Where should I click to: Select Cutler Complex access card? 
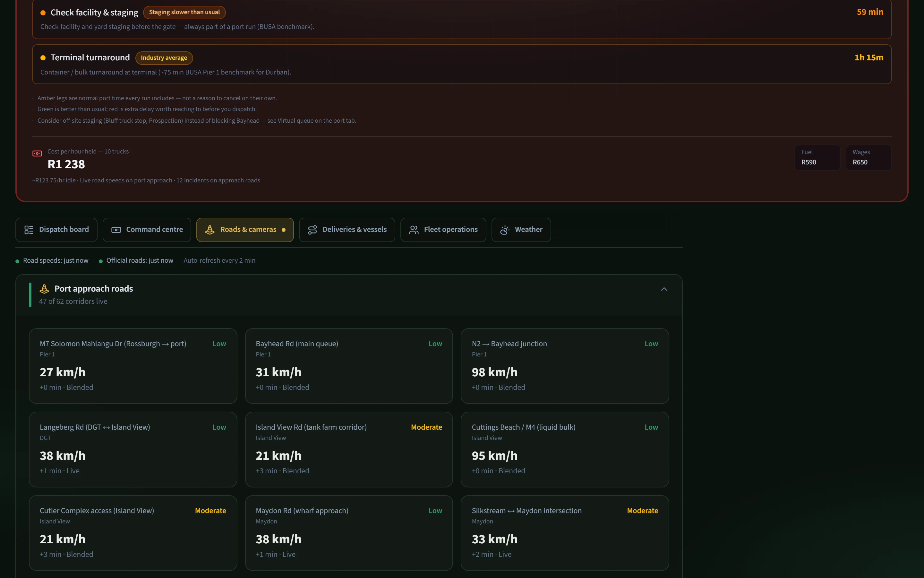(133, 533)
